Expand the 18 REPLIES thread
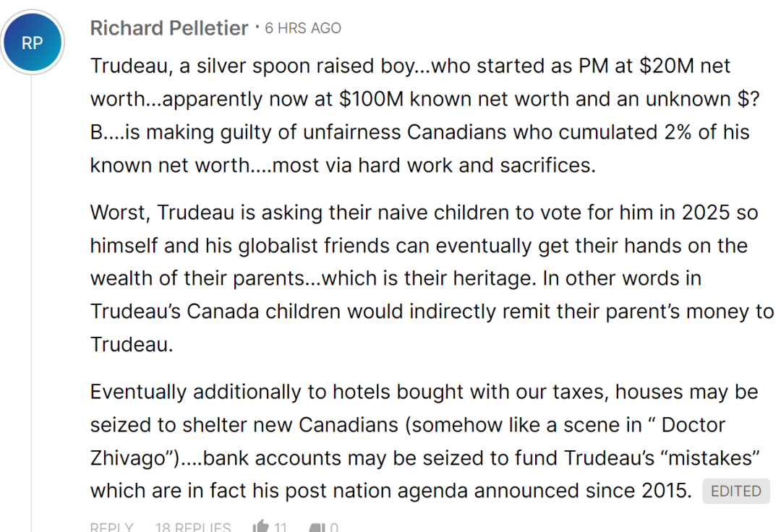Image resolution: width=781 pixels, height=532 pixels. tap(193, 527)
